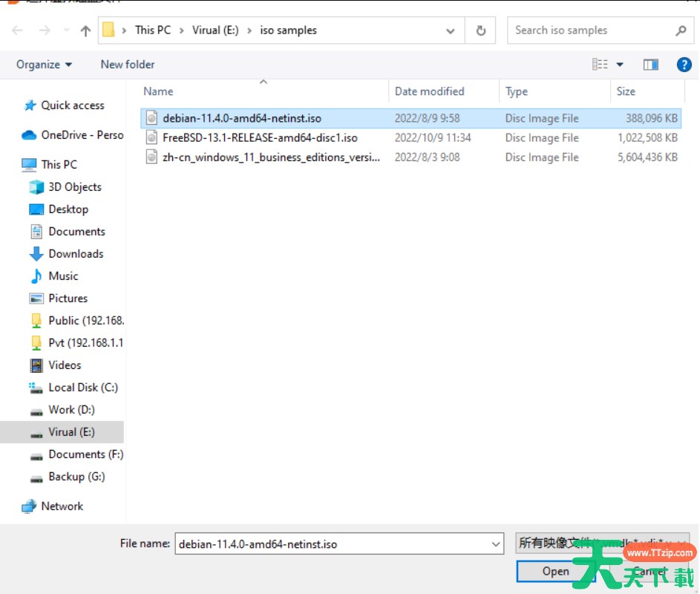This screenshot has width=700, height=594.
Task: Select Virual (E:) in the address breadcrumb
Action: (x=215, y=30)
